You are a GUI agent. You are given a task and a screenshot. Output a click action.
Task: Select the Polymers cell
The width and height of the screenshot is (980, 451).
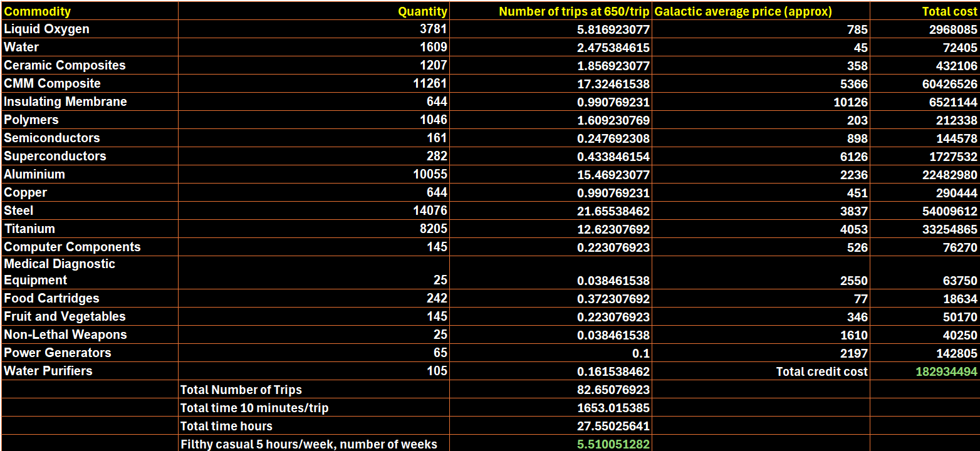(x=90, y=120)
